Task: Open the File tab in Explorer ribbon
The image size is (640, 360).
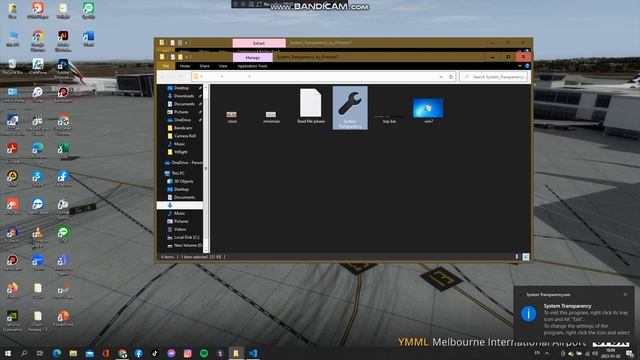Action: tap(166, 66)
